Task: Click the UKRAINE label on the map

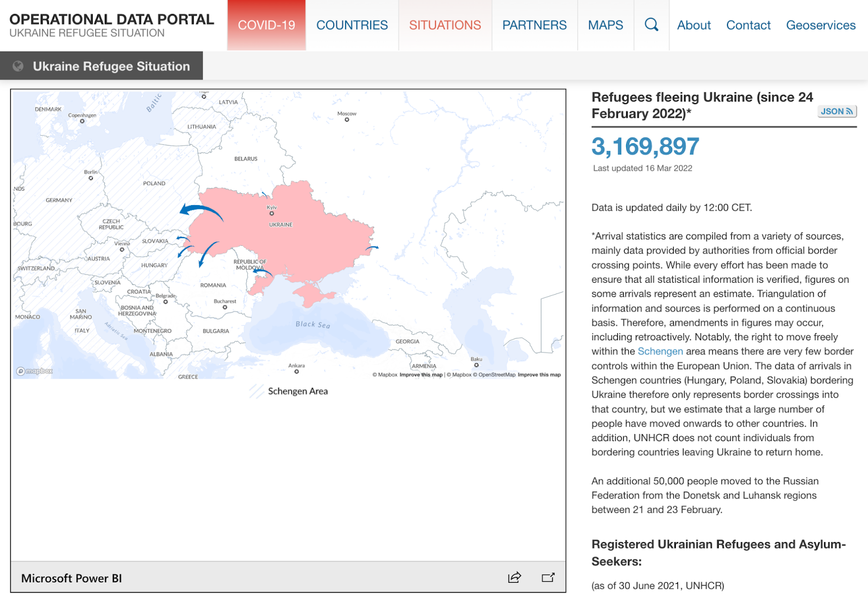Action: 280,225
